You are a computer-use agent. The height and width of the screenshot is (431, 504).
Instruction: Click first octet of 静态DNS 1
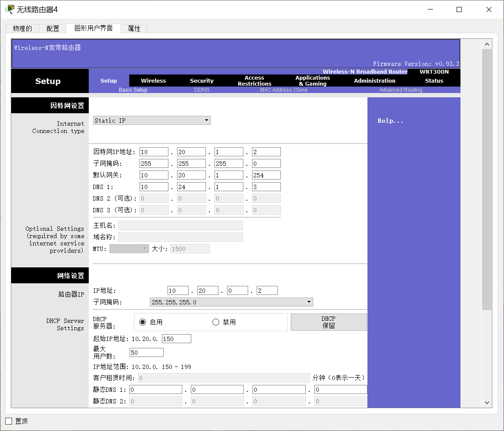(x=156, y=390)
